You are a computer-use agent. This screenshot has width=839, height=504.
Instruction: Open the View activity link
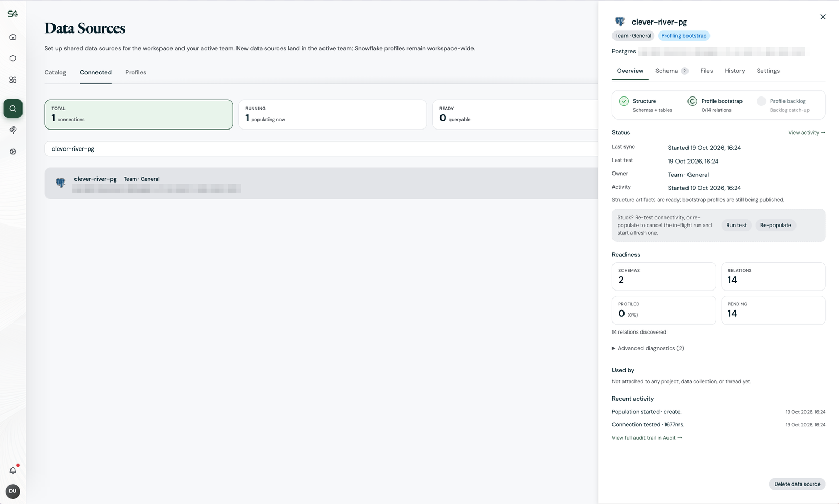806,133
